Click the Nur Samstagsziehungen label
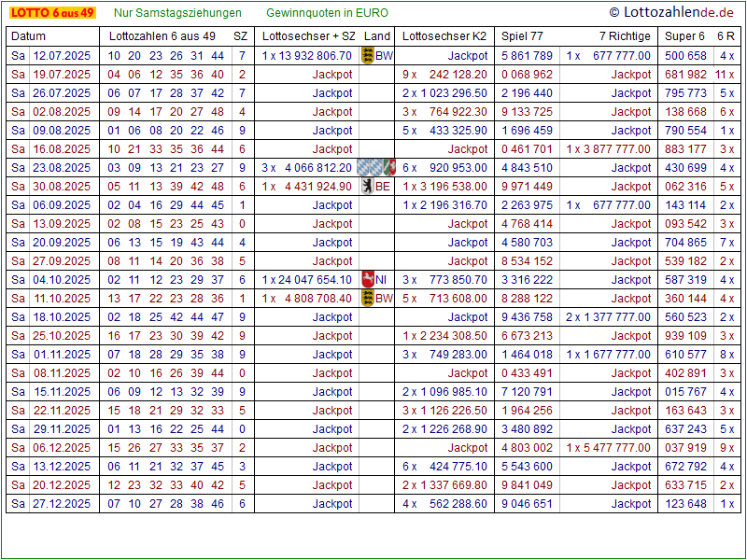The height and width of the screenshot is (560, 747). (x=177, y=13)
